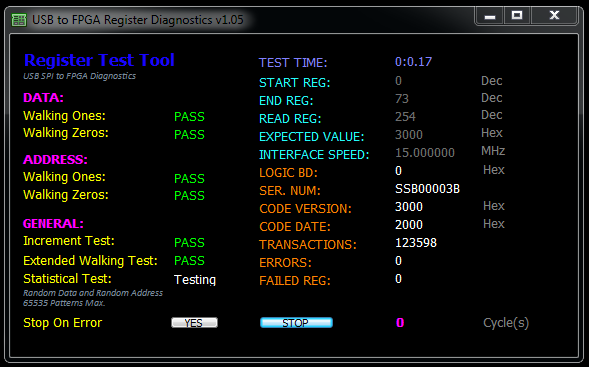This screenshot has width=589, height=367.
Task: Toggle the Stop On Error YES button
Action: pos(194,323)
